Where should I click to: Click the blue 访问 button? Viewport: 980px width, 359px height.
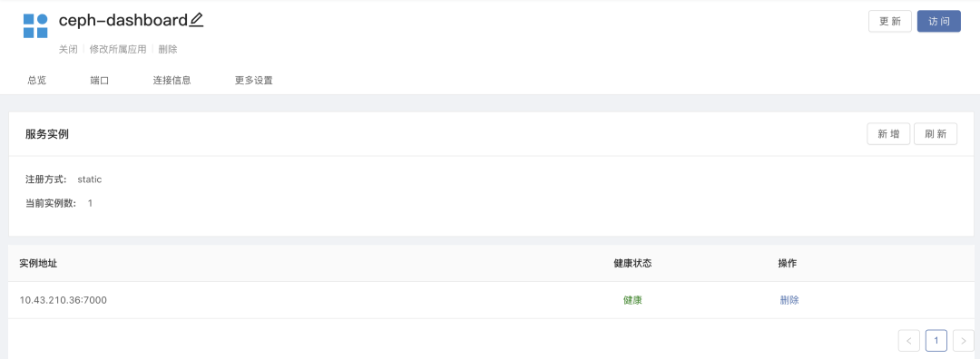coord(939,21)
